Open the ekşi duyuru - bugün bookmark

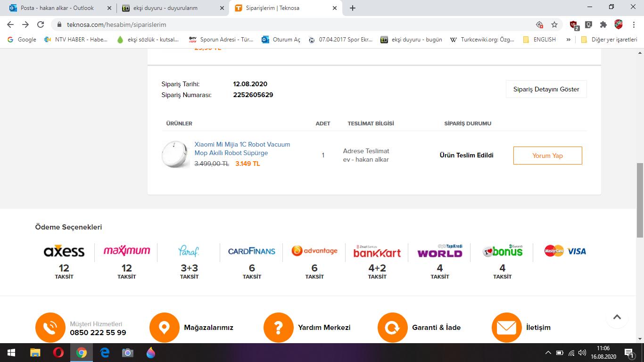pos(412,40)
